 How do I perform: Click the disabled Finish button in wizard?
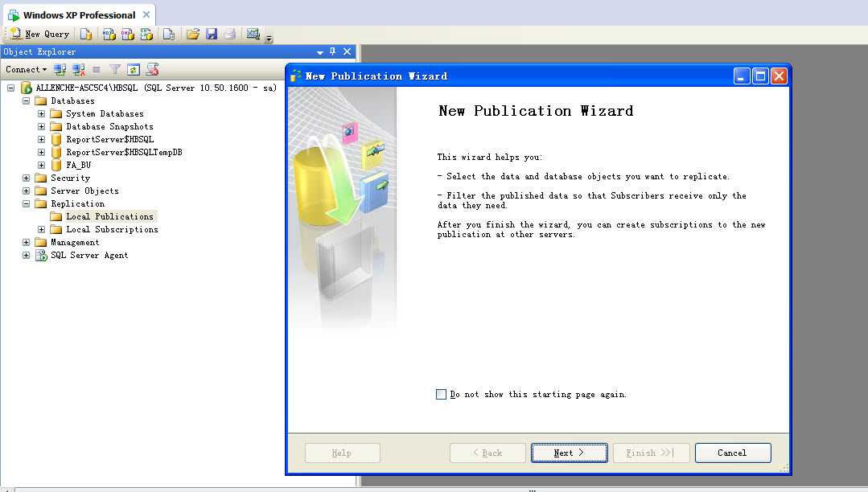pyautogui.click(x=651, y=453)
